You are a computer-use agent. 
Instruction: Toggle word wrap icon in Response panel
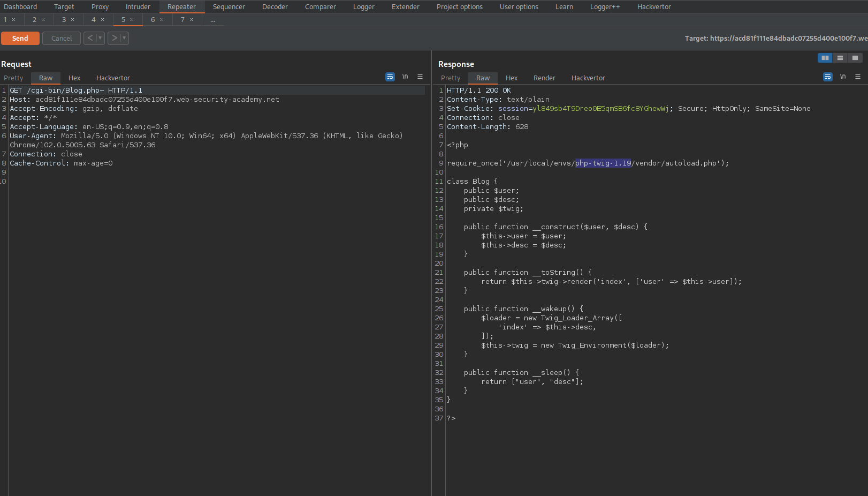click(828, 77)
